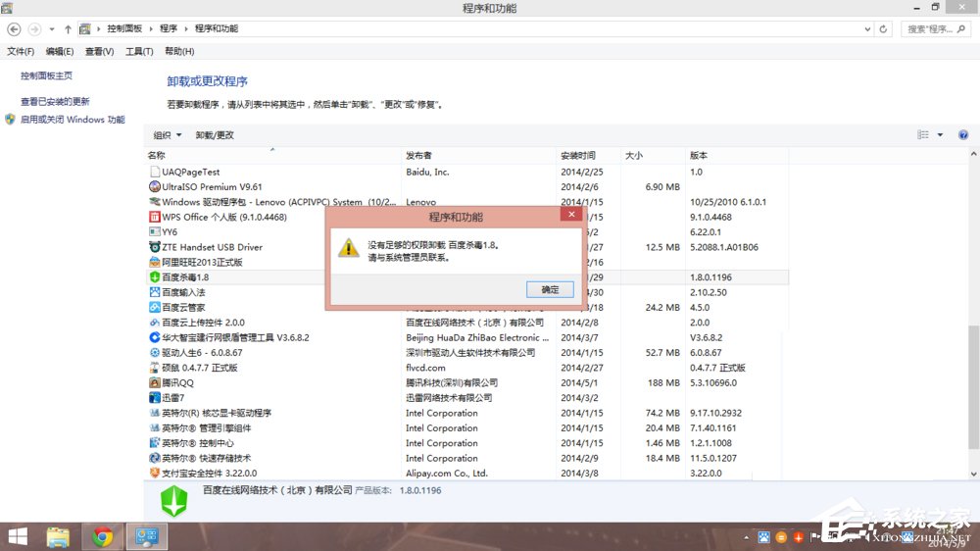The image size is (980, 551).
Task: Click the Back navigation arrow
Action: click(14, 28)
